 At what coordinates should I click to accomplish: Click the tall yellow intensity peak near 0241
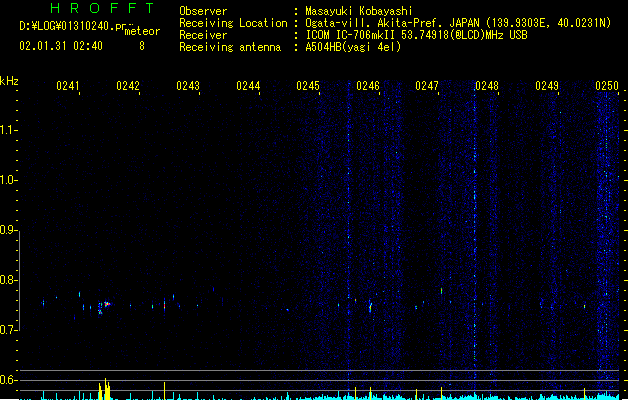[x=105, y=388]
